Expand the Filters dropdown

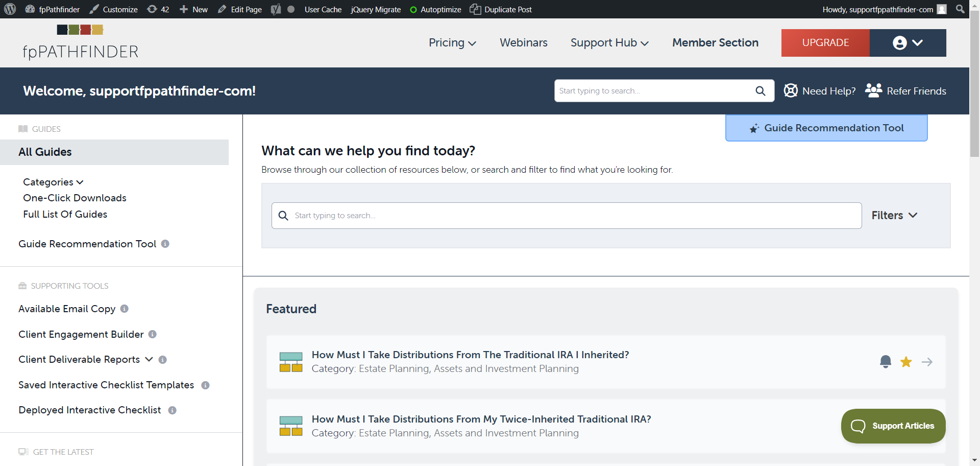[894, 216]
